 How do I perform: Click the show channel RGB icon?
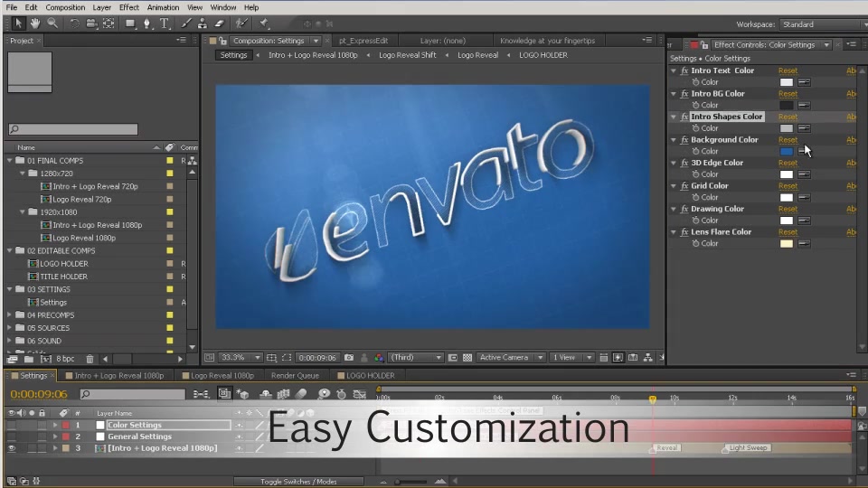379,358
